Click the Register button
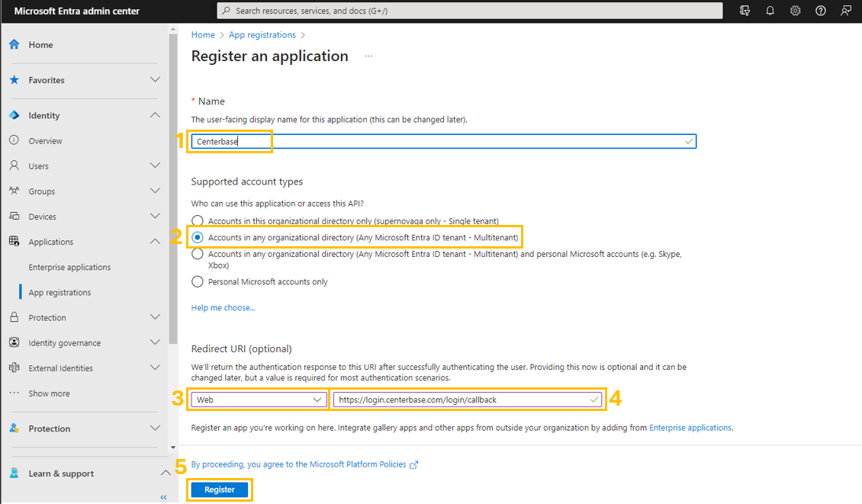 (220, 490)
